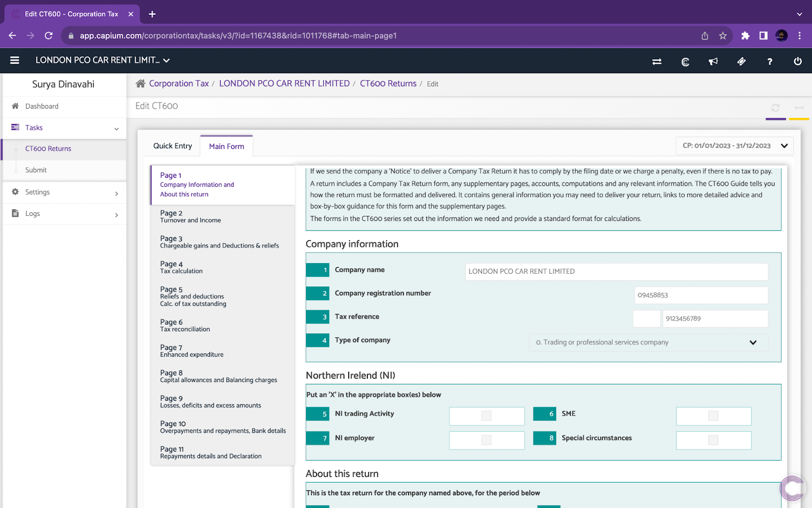This screenshot has width=812, height=508.
Task: Select Page 1 Company Information
Action: [223, 185]
